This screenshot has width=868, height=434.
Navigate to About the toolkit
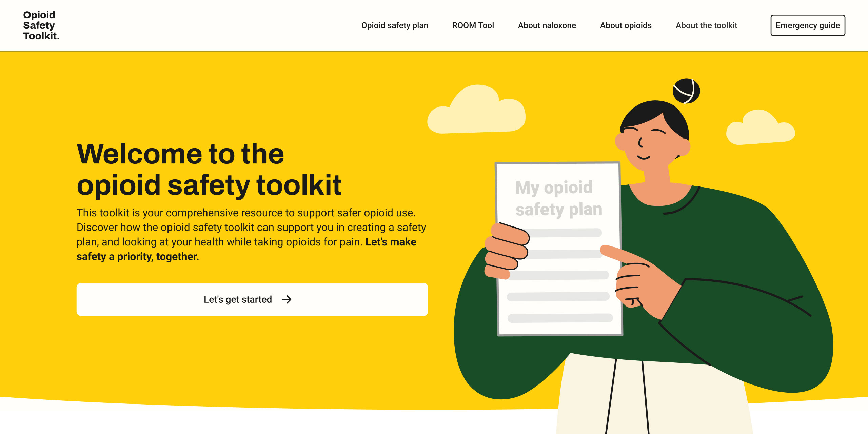(706, 25)
